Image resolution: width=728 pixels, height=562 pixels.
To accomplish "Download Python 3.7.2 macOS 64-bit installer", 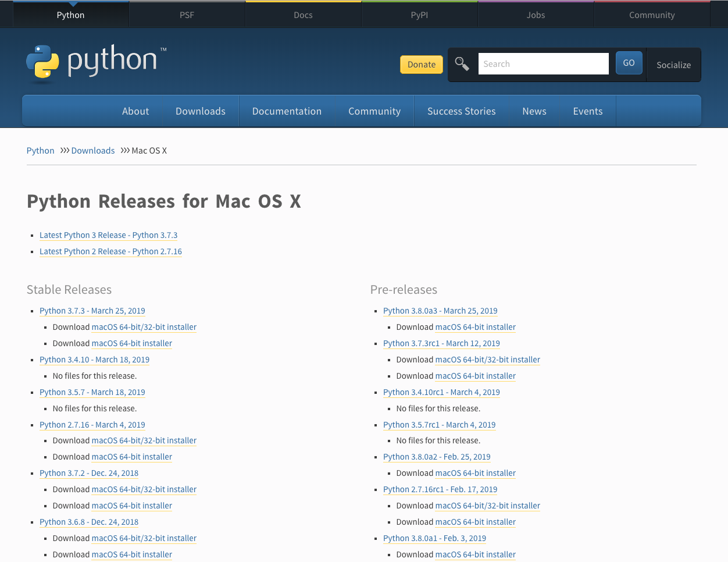I will (132, 506).
